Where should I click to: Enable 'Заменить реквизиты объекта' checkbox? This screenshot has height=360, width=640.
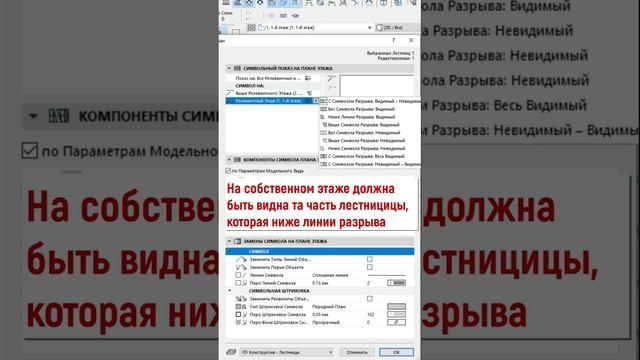click(x=369, y=299)
